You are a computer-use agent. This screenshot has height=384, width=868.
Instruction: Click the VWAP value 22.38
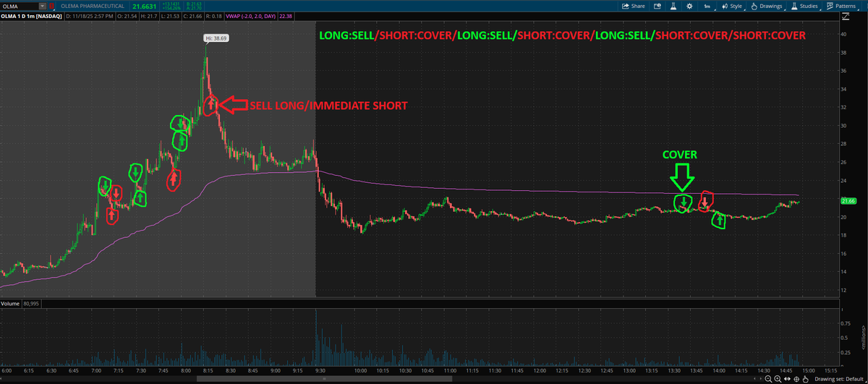tap(286, 17)
